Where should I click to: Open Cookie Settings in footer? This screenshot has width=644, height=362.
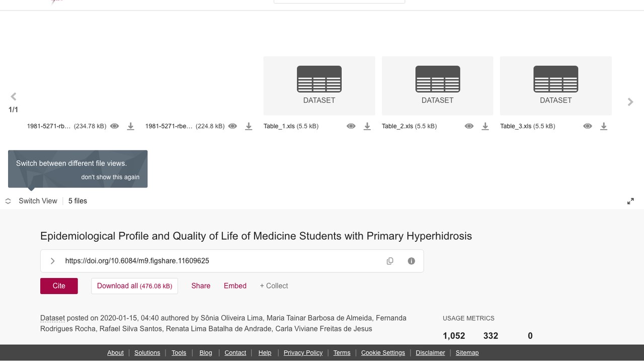[x=383, y=353]
